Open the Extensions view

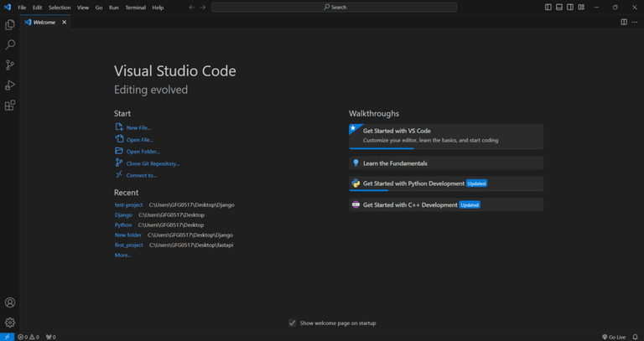tap(10, 106)
